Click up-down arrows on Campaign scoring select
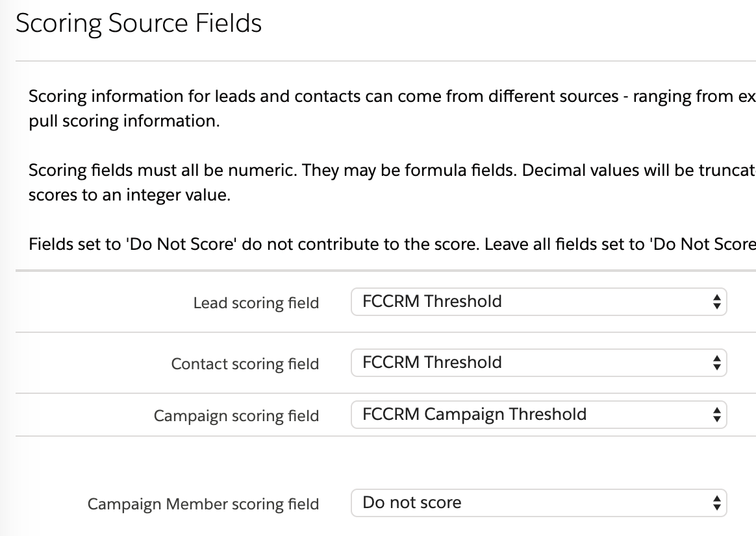 (x=716, y=415)
